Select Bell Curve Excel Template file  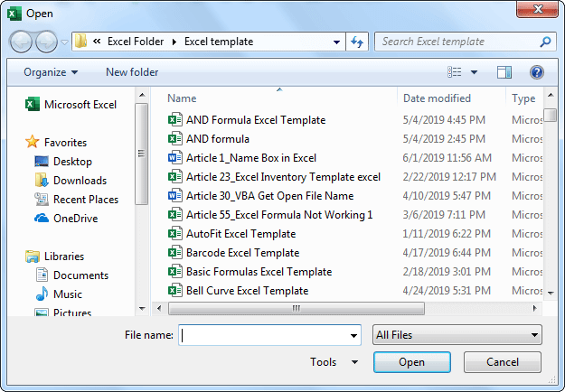click(238, 291)
